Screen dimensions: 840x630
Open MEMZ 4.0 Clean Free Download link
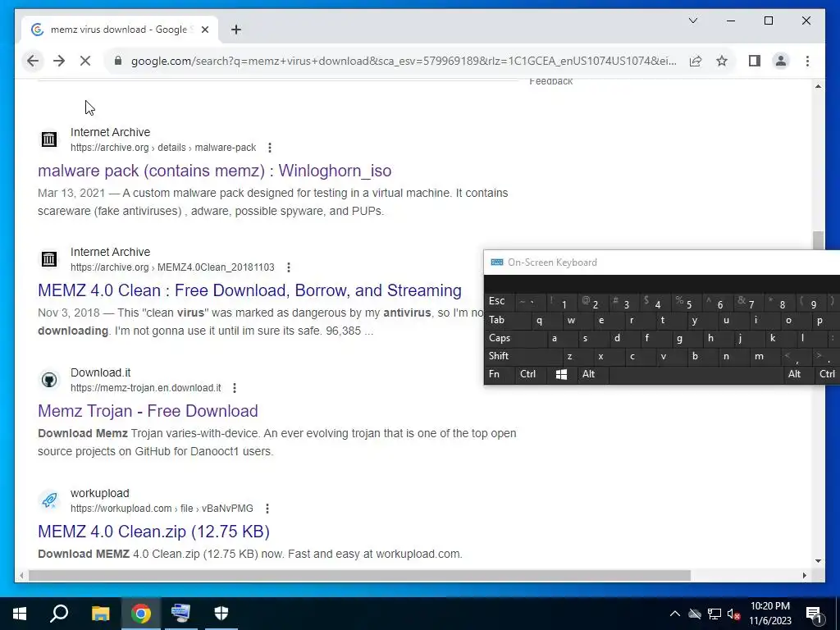[x=249, y=290]
